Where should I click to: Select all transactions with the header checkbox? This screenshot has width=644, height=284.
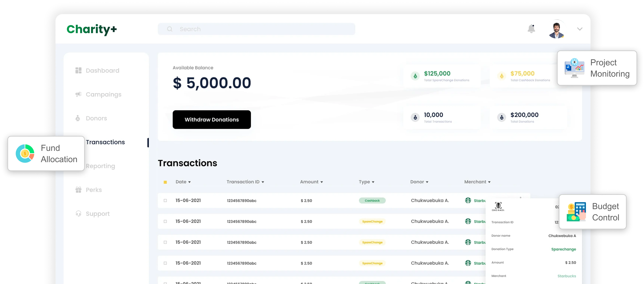click(165, 182)
